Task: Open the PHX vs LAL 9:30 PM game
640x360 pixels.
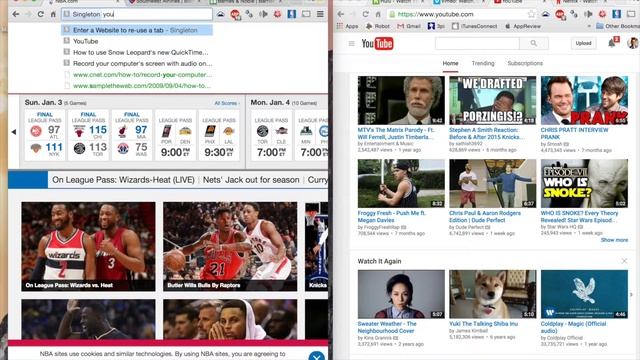Action: [219, 135]
